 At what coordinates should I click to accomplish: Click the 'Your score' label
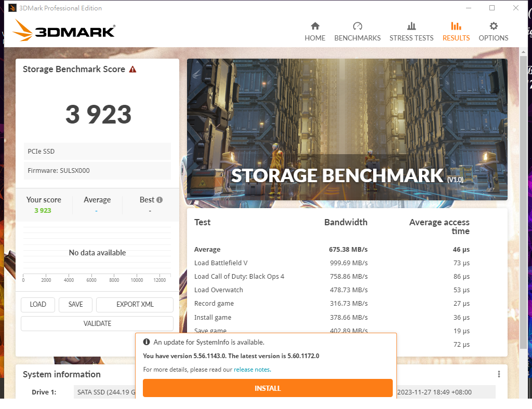point(44,200)
